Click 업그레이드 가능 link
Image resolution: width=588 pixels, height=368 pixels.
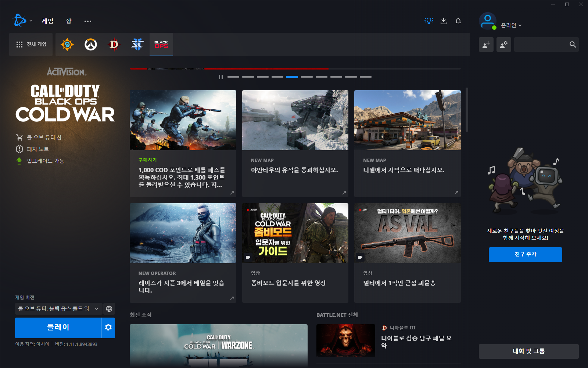(46, 161)
